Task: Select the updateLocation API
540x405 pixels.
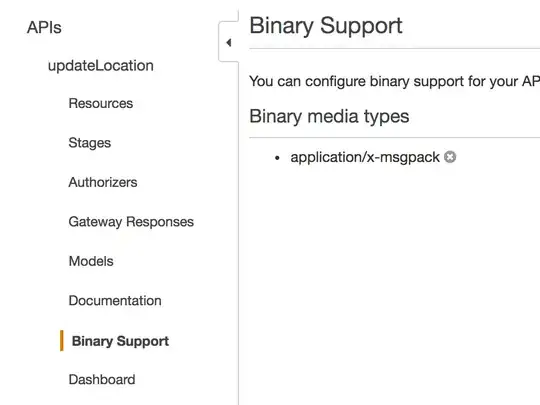Action: point(101,65)
